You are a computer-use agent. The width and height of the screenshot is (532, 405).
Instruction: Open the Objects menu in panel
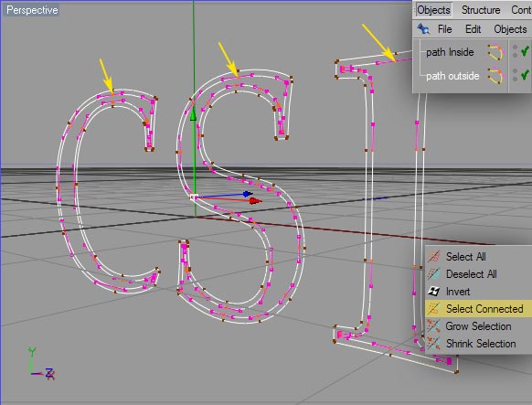point(510,29)
